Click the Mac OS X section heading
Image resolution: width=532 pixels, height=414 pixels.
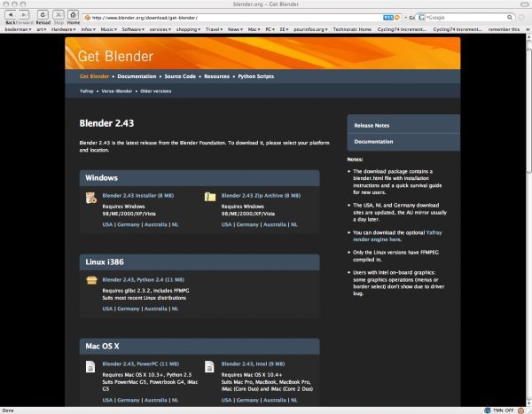[x=102, y=346]
